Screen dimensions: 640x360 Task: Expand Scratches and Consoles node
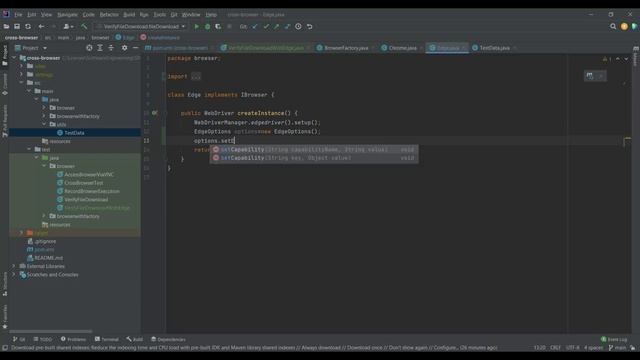[14, 274]
